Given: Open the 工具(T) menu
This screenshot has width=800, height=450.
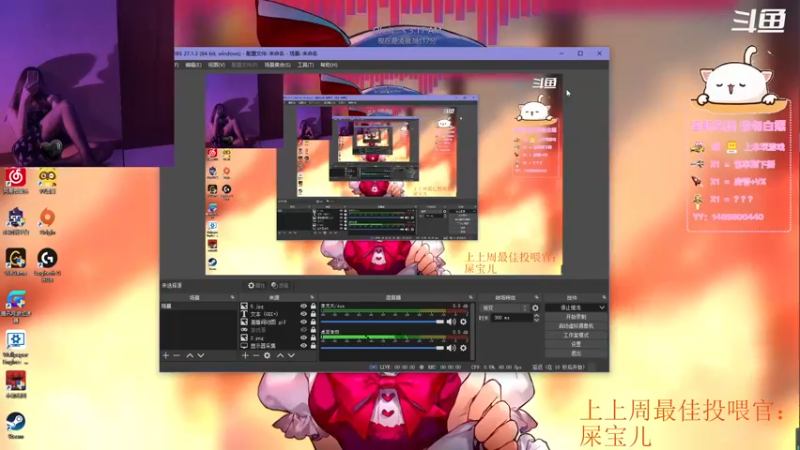Looking at the screenshot, I should click(x=305, y=65).
